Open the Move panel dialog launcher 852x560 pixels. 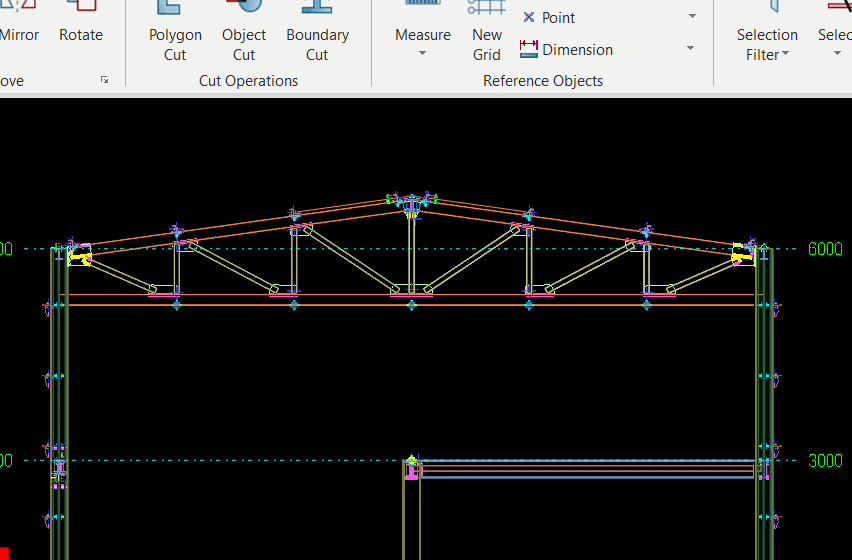tap(105, 80)
